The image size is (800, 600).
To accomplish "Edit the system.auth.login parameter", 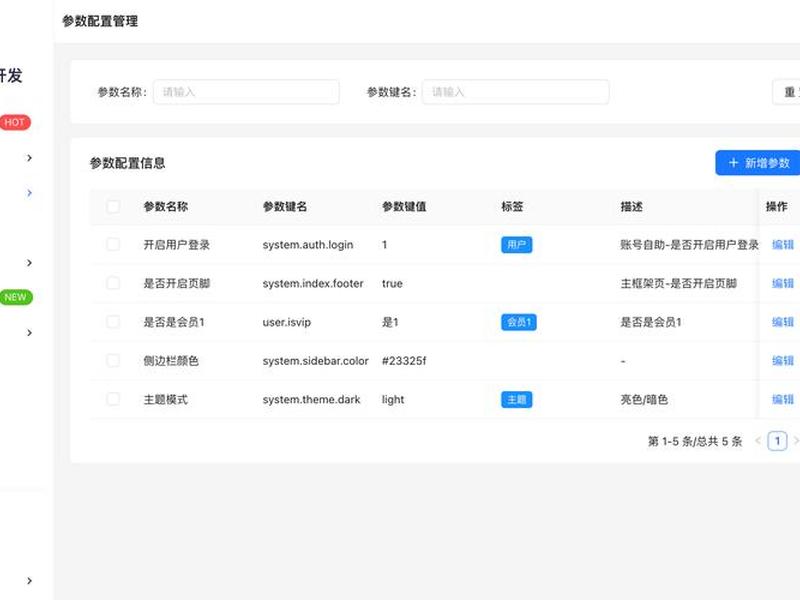I will [783, 244].
